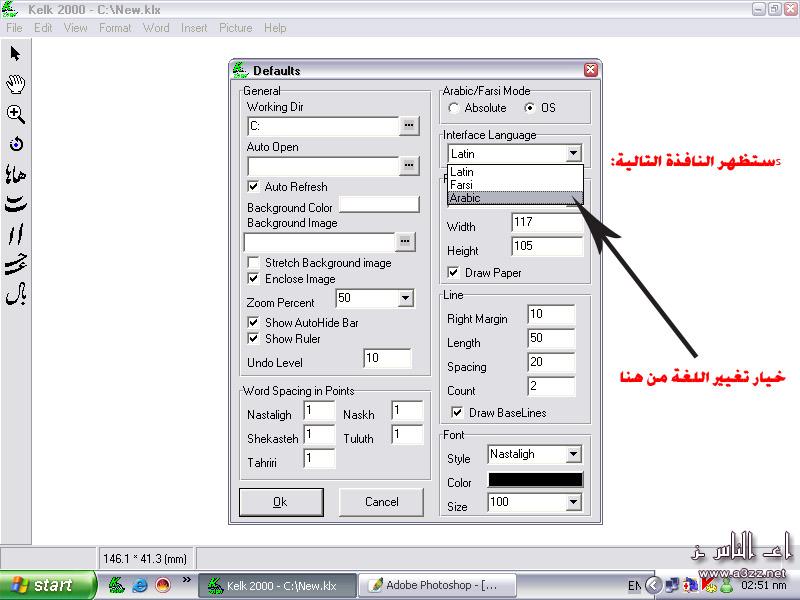The image size is (800, 600).
Task: Toggle the Auto Refresh checkbox
Action: click(x=253, y=187)
